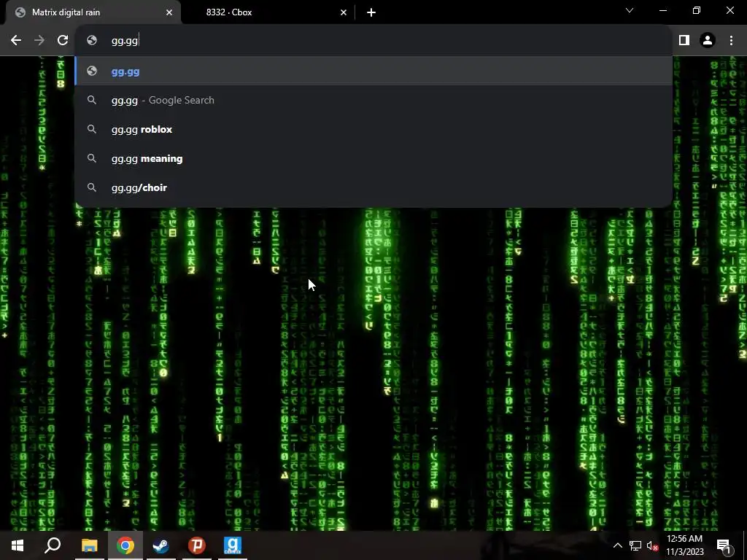Restore down the Chrome window
The height and width of the screenshot is (560, 747).
click(x=697, y=10)
